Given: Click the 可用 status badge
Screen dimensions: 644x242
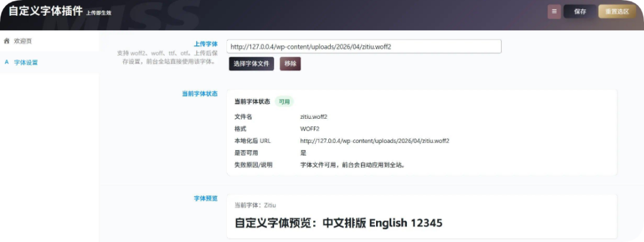Looking at the screenshot, I should (x=284, y=101).
